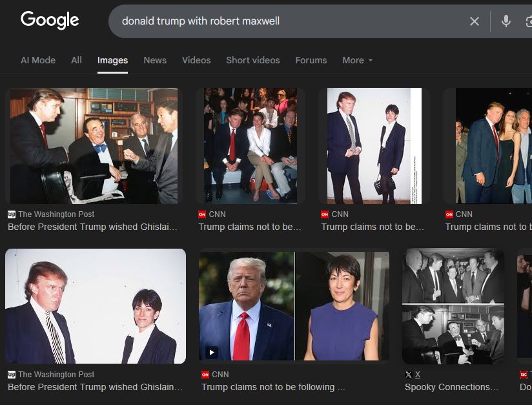Open the title link under the fourth top-row photo

click(489, 227)
